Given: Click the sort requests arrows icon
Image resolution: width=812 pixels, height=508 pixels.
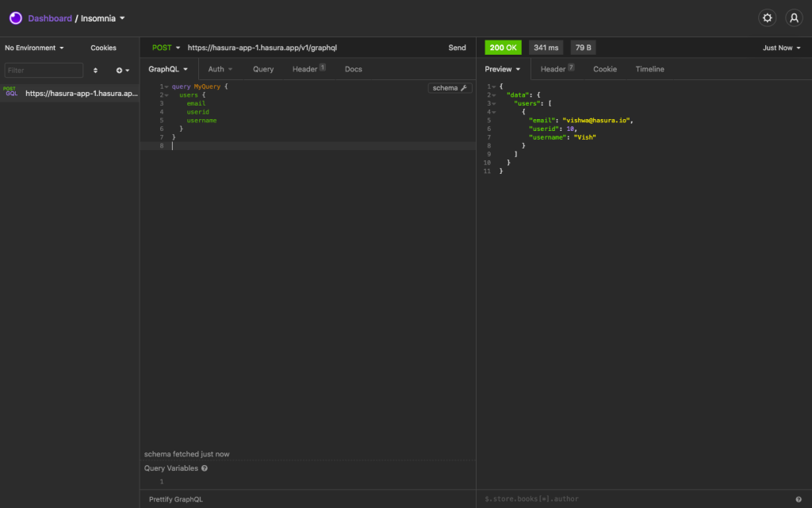Looking at the screenshot, I should pos(95,71).
